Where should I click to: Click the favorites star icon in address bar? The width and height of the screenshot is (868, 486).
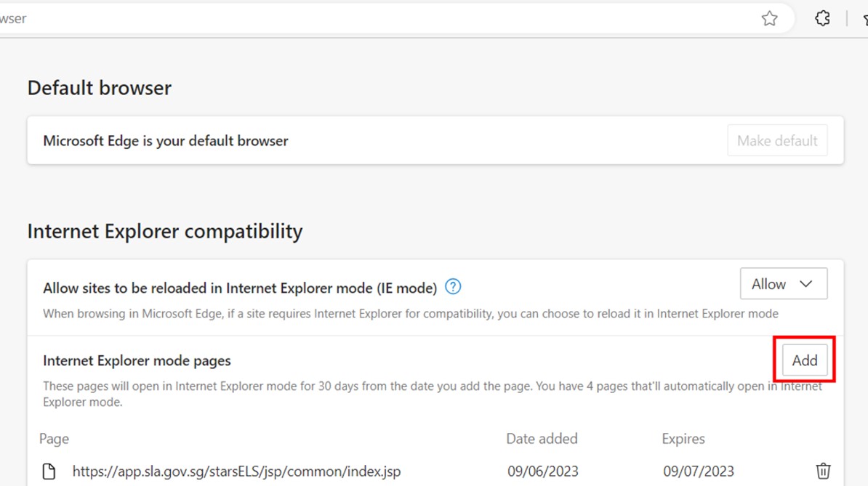pos(769,19)
